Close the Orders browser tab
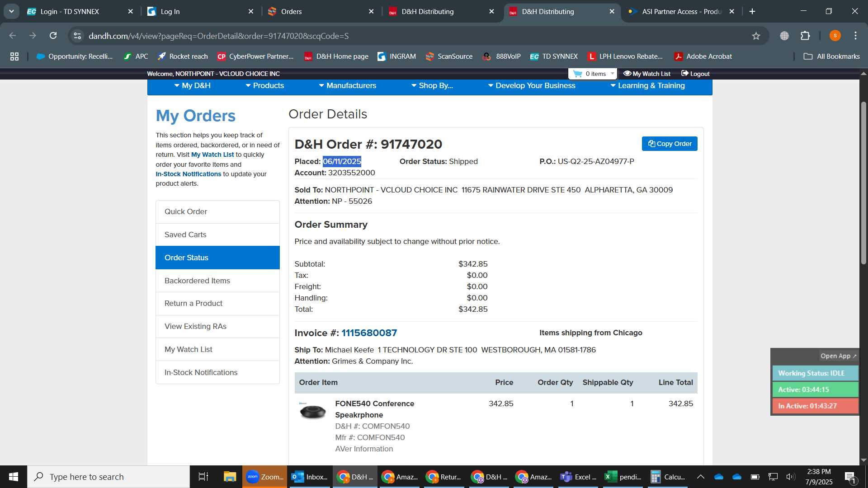Screen dimensions: 868x488 [371, 11]
